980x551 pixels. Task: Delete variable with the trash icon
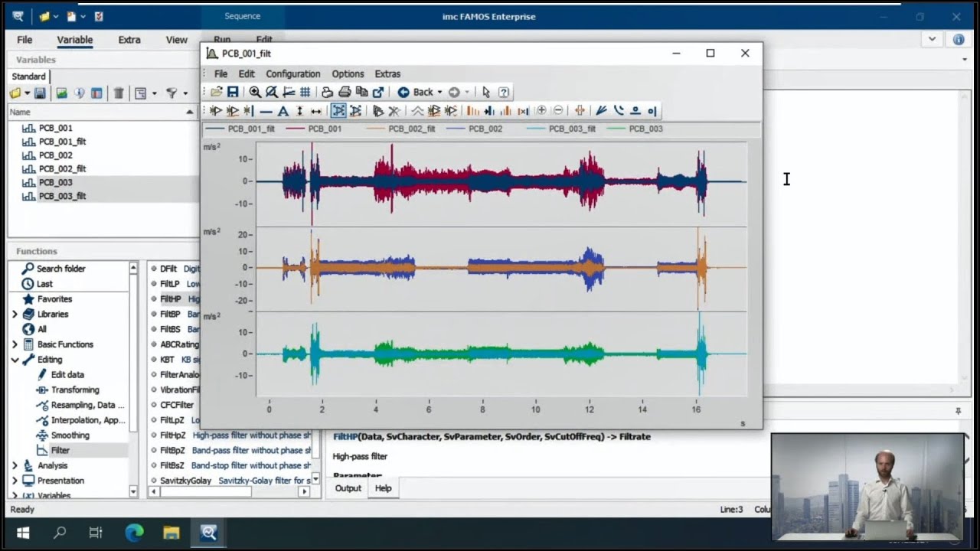tap(119, 93)
